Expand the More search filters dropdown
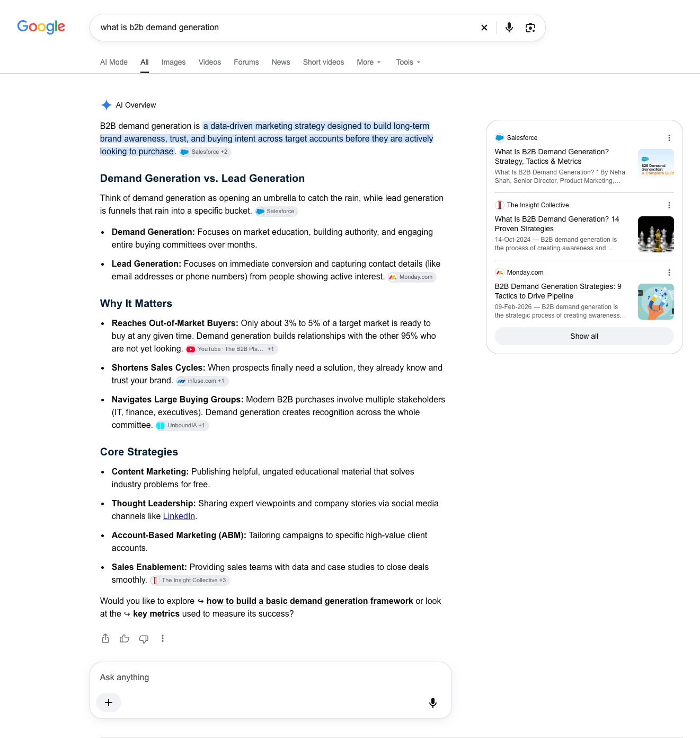Image resolution: width=700 pixels, height=738 pixels. click(x=369, y=62)
